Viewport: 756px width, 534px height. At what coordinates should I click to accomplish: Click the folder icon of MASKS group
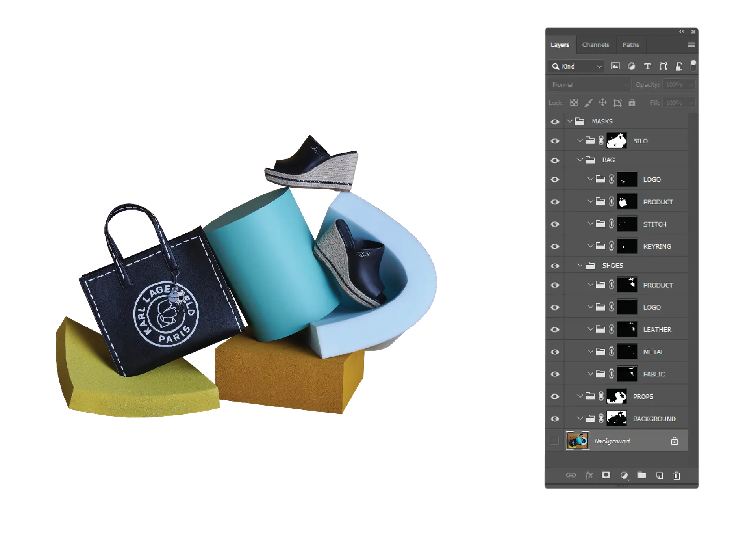[579, 121]
